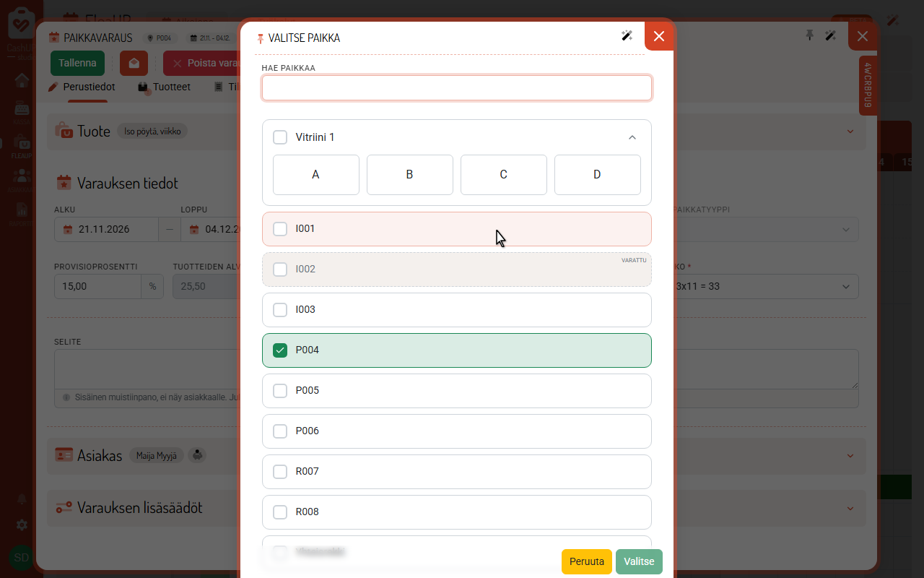924x578 pixels.
Task: Click the SD user avatar in sidebar
Action: [22, 558]
